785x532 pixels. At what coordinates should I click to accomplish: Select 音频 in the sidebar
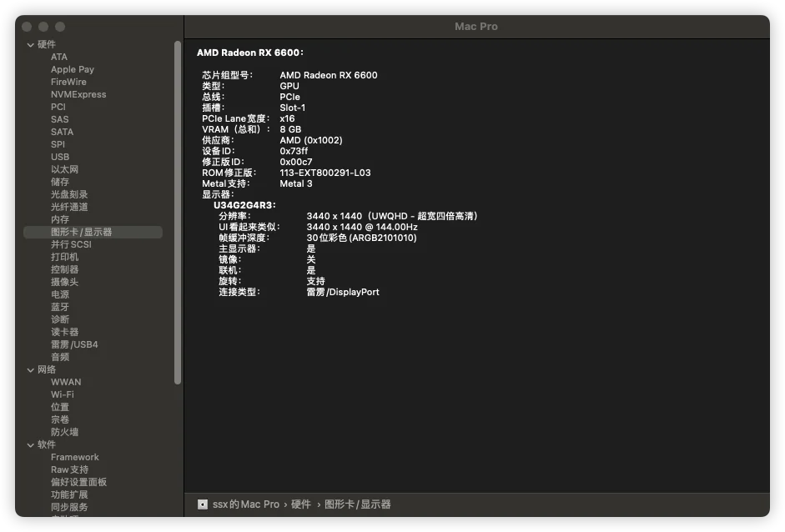[x=60, y=358]
